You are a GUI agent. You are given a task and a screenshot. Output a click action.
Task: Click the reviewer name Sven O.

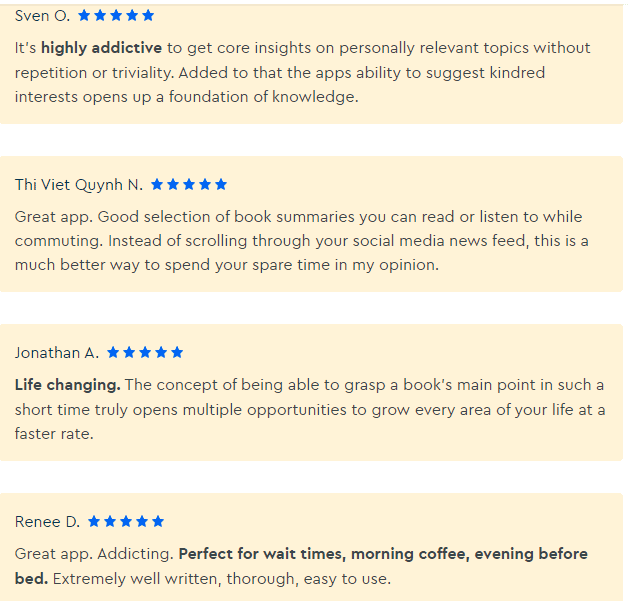[42, 16]
